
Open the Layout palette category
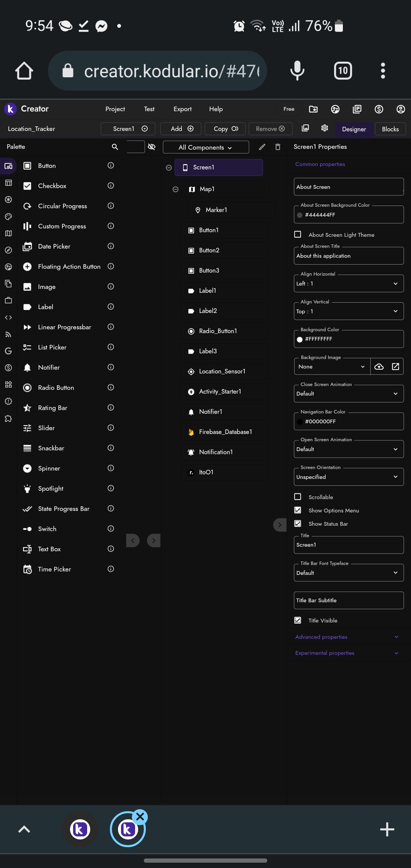coord(8,183)
